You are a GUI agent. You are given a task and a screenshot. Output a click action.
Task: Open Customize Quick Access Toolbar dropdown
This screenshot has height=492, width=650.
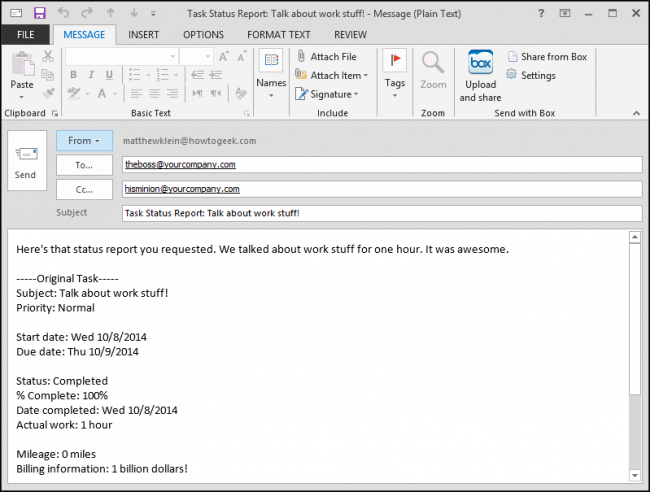click(x=153, y=14)
